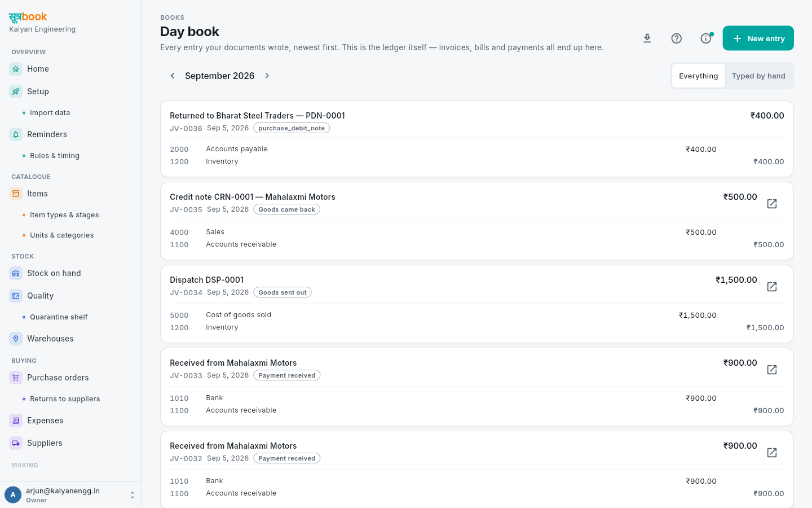Click Payment received tag on JV-0032
The height and width of the screenshot is (508, 812).
click(287, 458)
